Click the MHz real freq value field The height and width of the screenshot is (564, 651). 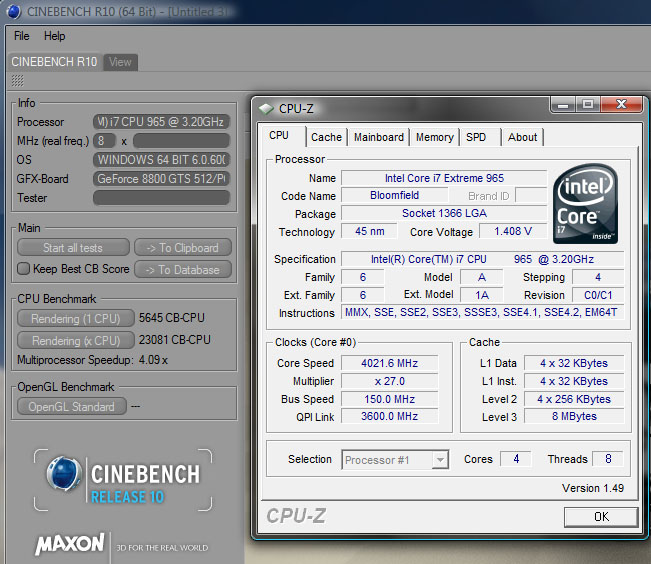click(x=181, y=141)
